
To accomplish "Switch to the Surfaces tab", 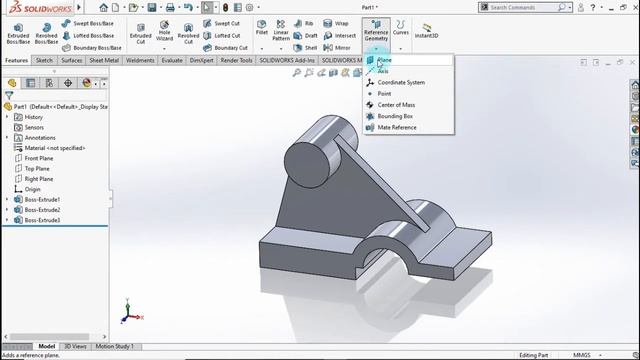I will 71,60.
